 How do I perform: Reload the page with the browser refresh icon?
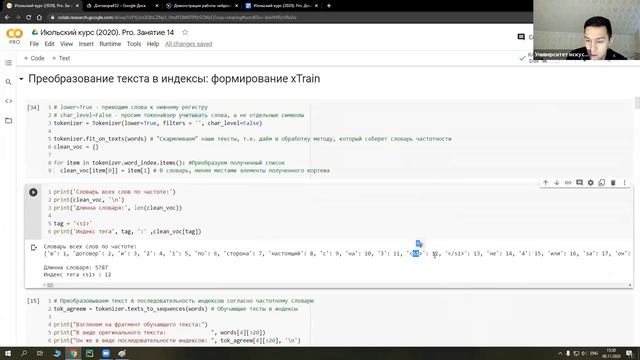pyautogui.click(x=28, y=18)
